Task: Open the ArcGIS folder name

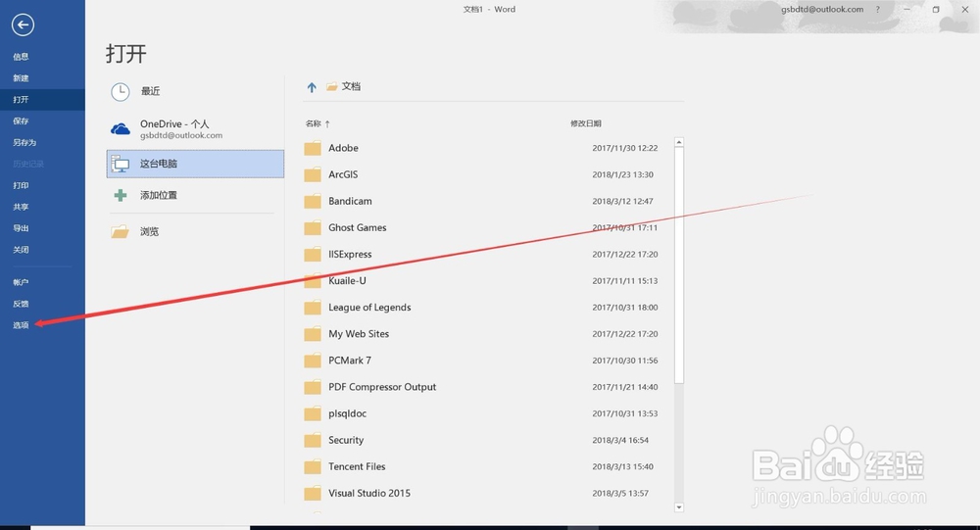Action: click(343, 174)
